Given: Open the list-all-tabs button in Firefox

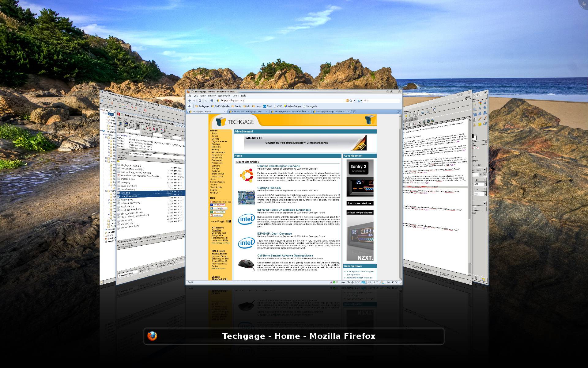Looking at the screenshot, I should click(x=399, y=112).
